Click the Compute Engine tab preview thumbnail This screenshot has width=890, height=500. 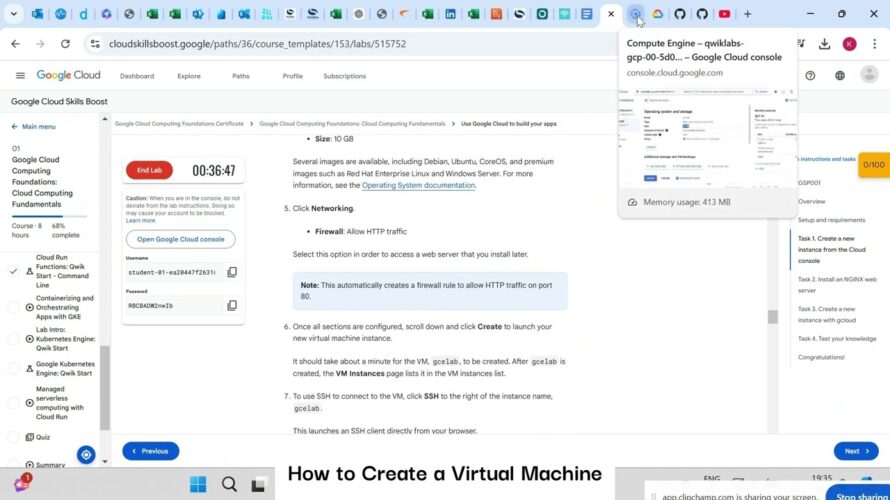pyautogui.click(x=707, y=136)
